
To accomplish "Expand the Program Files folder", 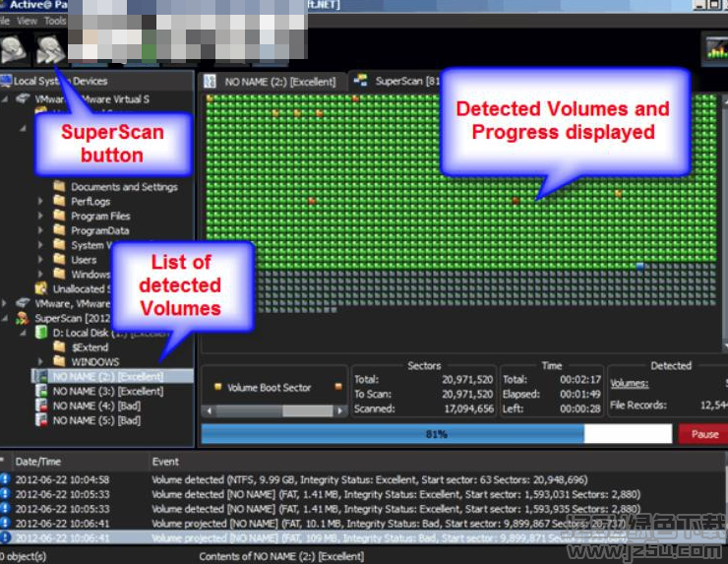I will (x=40, y=216).
